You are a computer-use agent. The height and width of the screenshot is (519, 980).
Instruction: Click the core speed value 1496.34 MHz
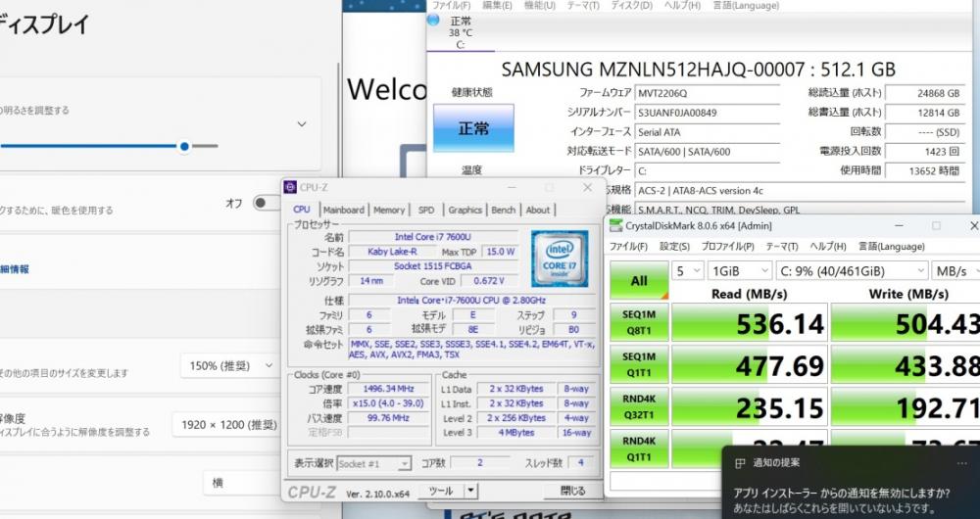387,389
